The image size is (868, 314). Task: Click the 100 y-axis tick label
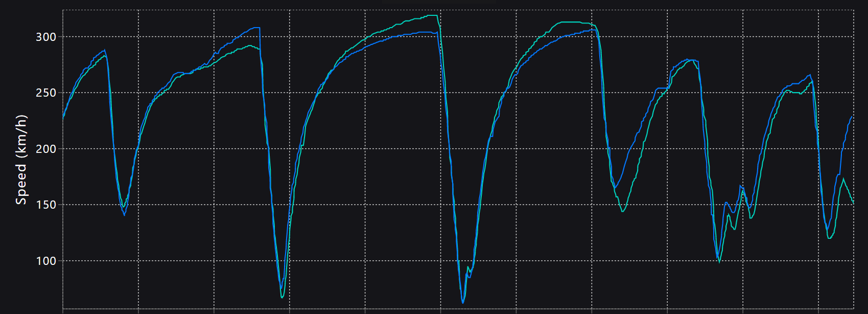click(45, 261)
